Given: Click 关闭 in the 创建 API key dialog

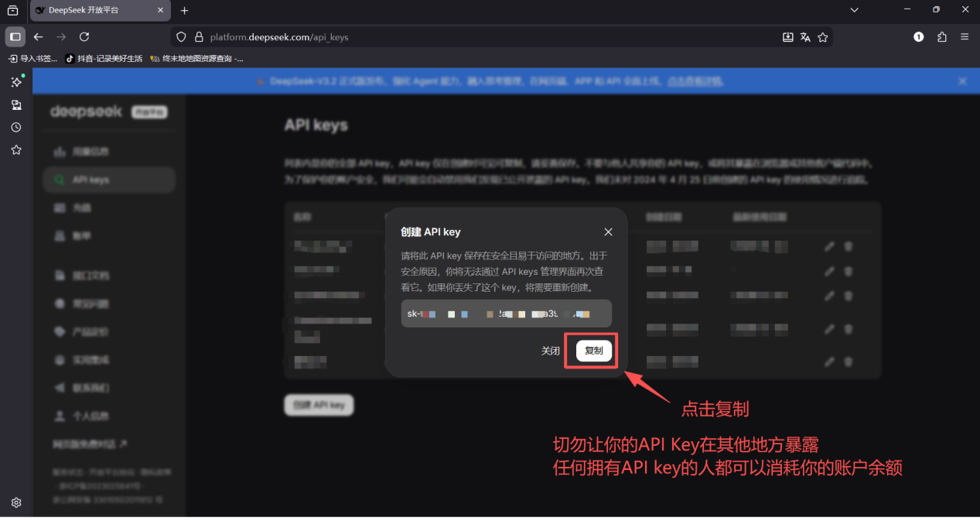Looking at the screenshot, I should (551, 351).
